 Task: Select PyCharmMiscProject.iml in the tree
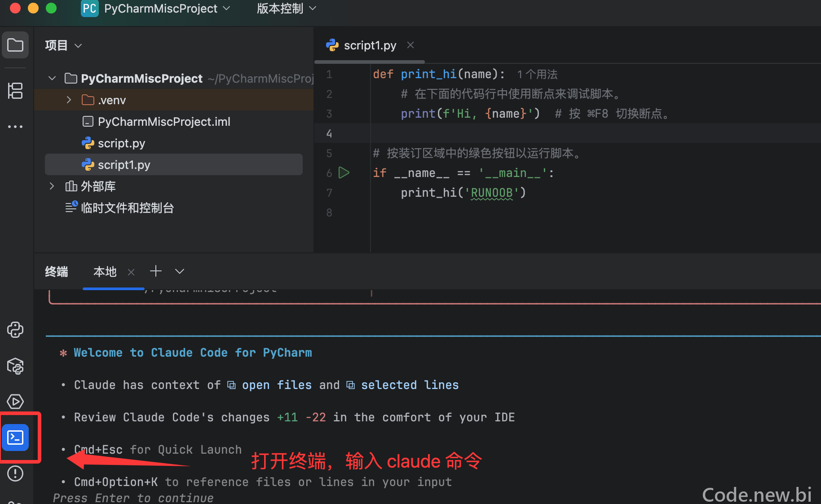pos(174,121)
